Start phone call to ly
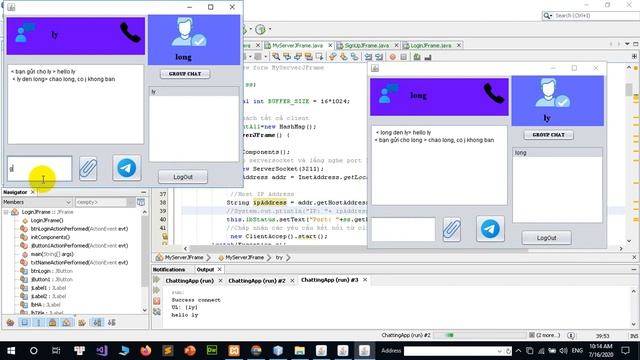 131,33
